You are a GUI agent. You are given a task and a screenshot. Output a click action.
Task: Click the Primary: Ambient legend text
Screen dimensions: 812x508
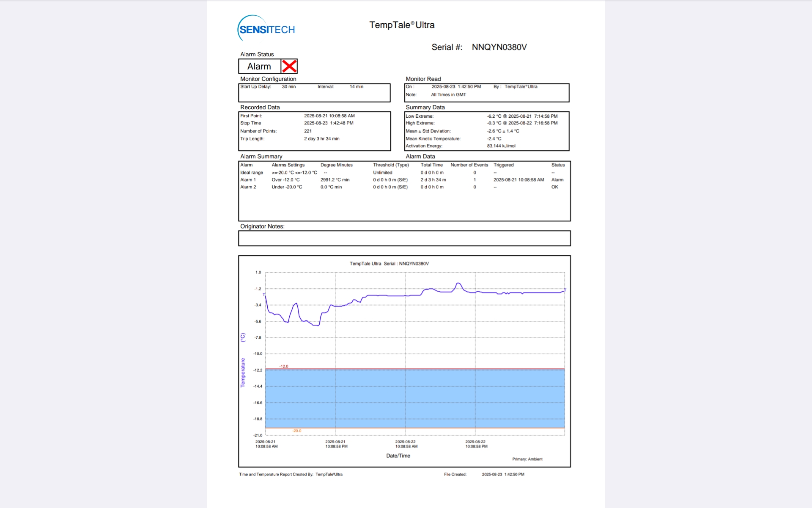[527, 459]
